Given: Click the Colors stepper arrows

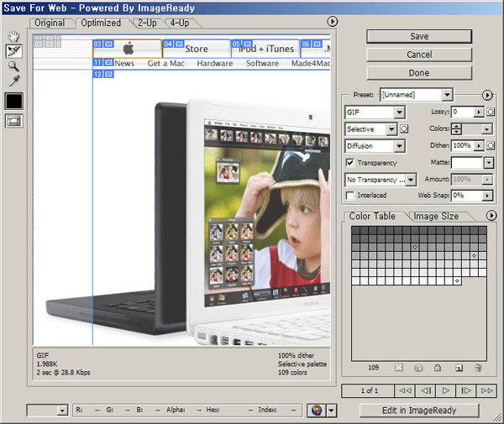Looking at the screenshot, I should pyautogui.click(x=456, y=129).
